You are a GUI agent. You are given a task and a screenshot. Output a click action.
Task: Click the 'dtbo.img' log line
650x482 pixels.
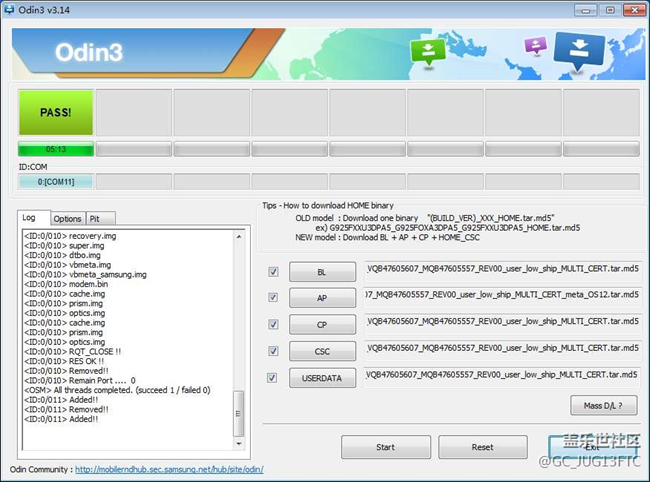(62, 255)
